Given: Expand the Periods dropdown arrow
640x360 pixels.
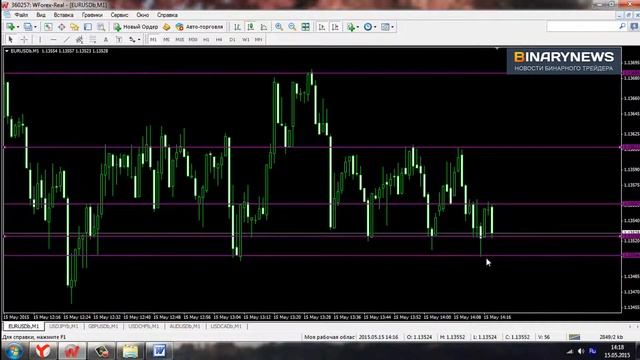Looking at the screenshot, I should tap(375, 27).
